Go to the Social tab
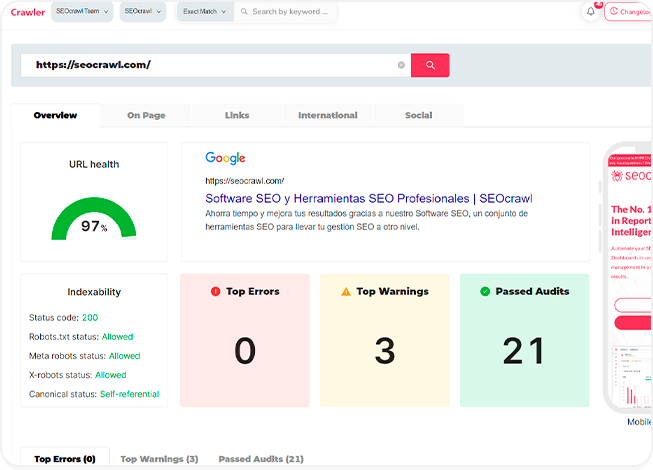653x470 pixels. click(418, 116)
